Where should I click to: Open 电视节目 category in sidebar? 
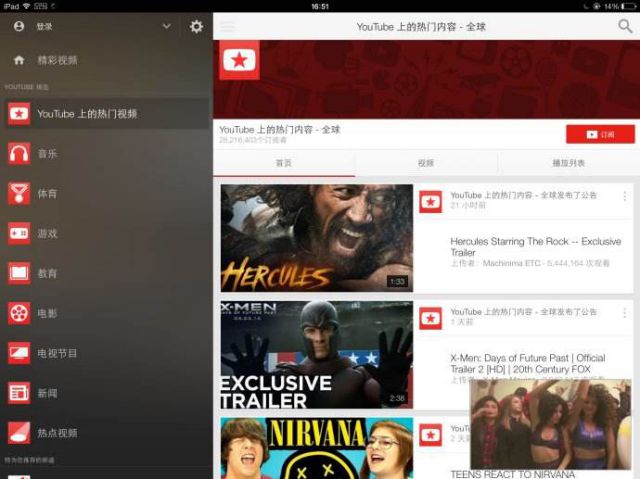point(57,353)
